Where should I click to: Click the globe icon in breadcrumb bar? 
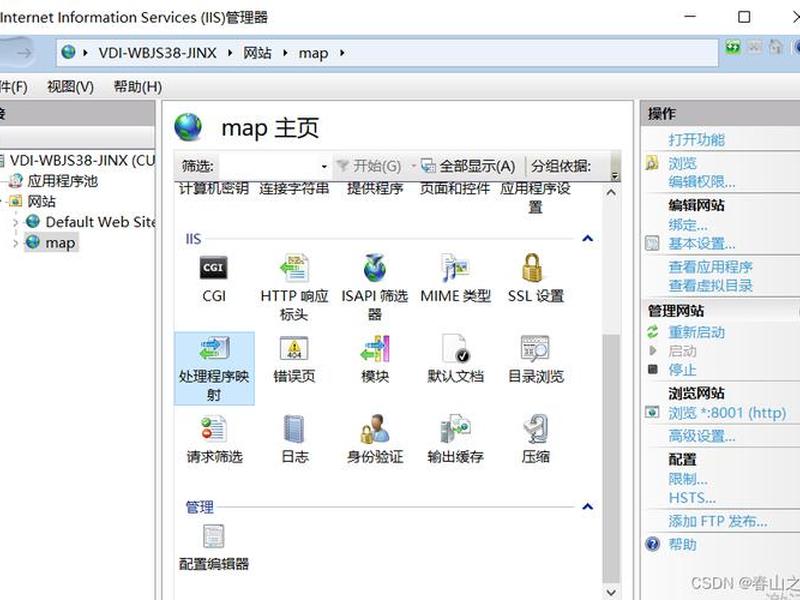[x=68, y=52]
